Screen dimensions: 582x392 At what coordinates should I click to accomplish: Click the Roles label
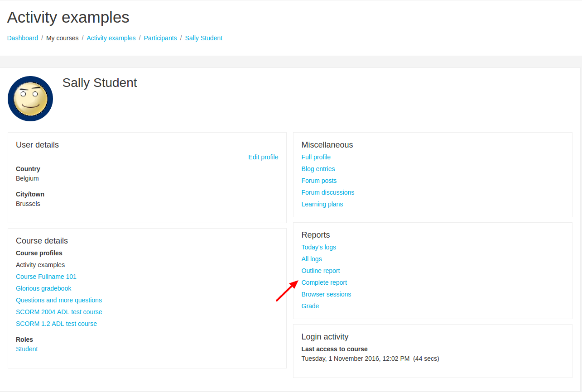(24, 339)
